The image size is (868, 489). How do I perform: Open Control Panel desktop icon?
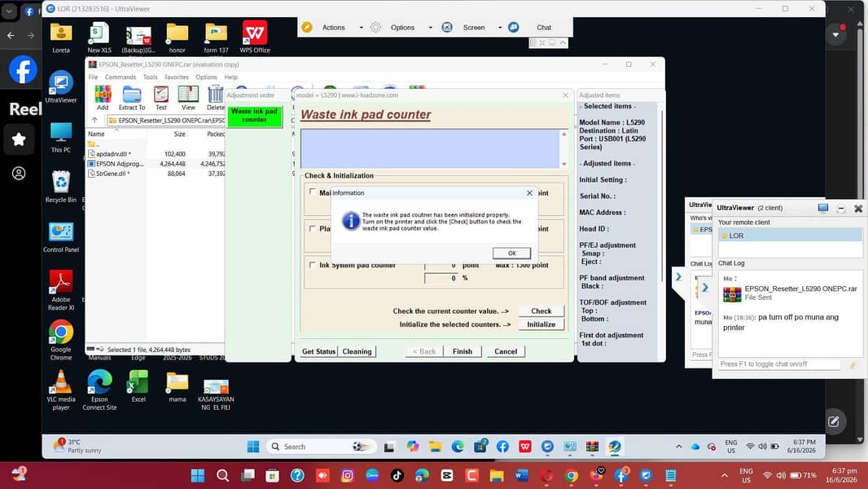click(x=61, y=237)
